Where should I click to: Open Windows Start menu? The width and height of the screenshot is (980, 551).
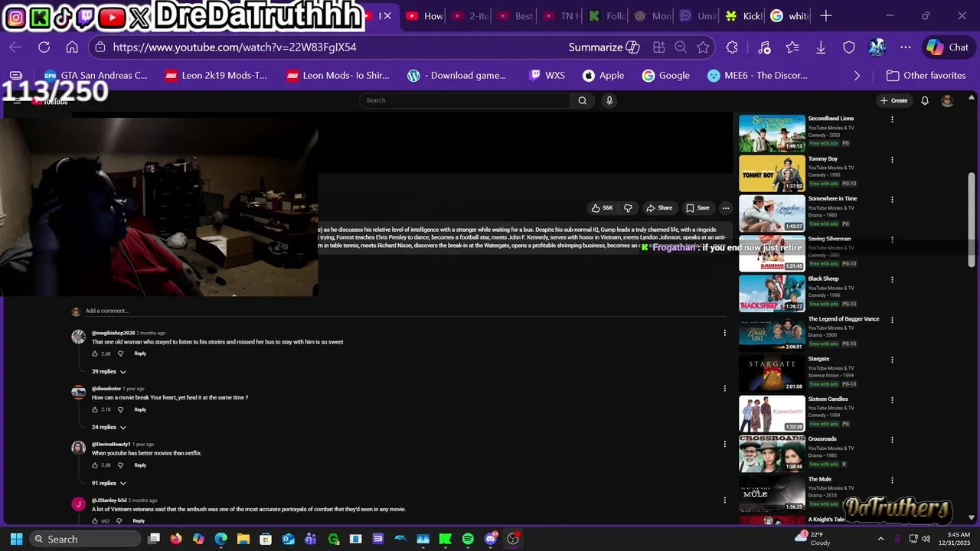[16, 539]
